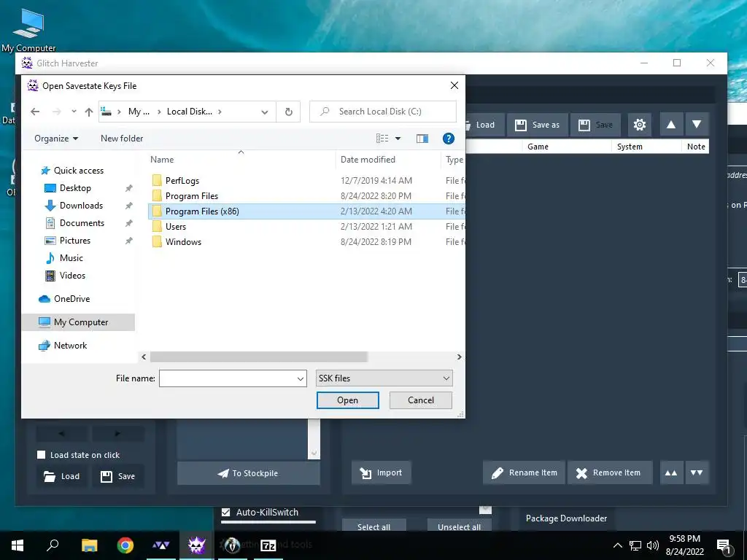Click the Import button
Image resolution: width=747 pixels, height=560 pixels.
[381, 472]
